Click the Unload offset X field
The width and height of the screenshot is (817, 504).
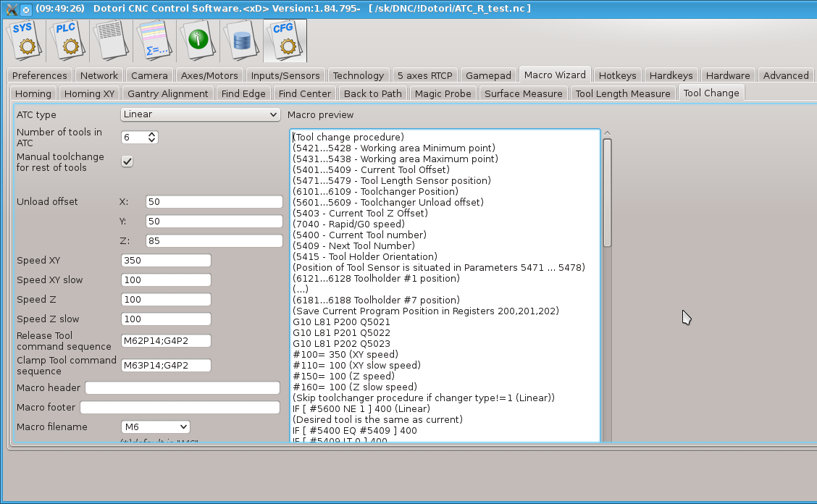[x=214, y=202]
